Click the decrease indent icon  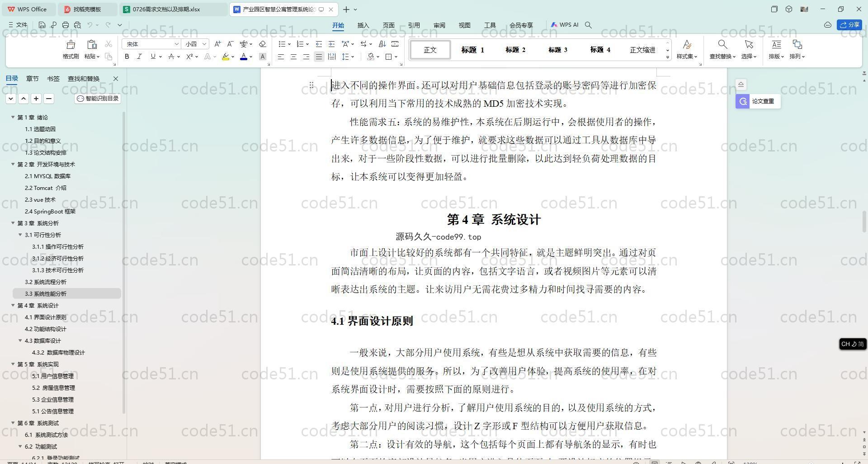(319, 44)
